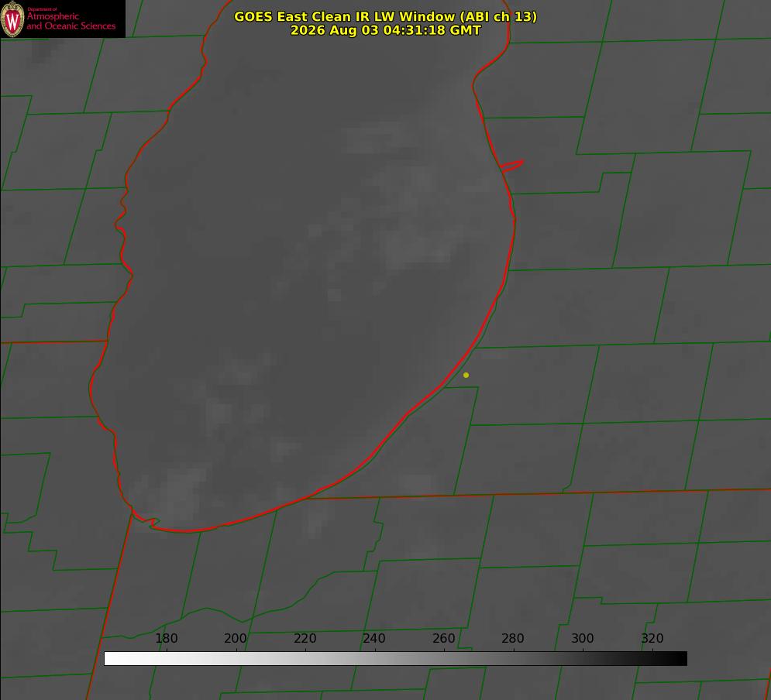The image size is (771, 700).
Task: Click the 320 label on the colorbar
Action: (652, 638)
